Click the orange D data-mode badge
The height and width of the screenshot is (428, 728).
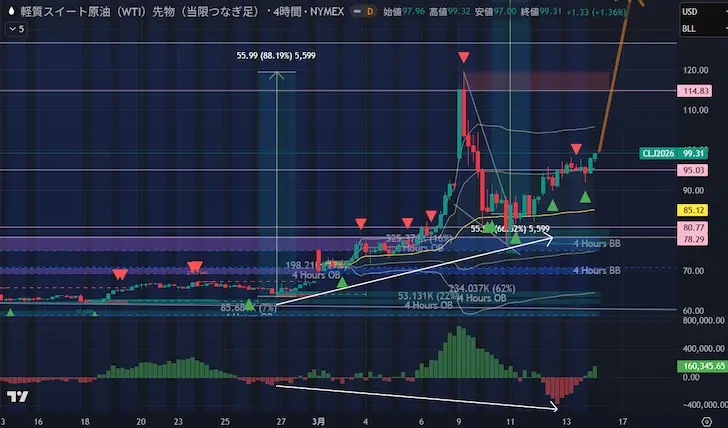tap(368, 10)
